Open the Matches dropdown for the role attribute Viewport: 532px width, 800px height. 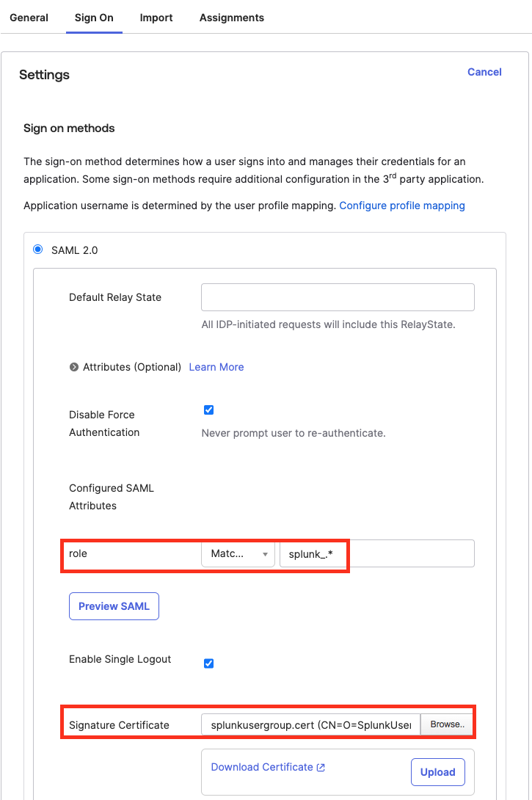pyautogui.click(x=238, y=553)
